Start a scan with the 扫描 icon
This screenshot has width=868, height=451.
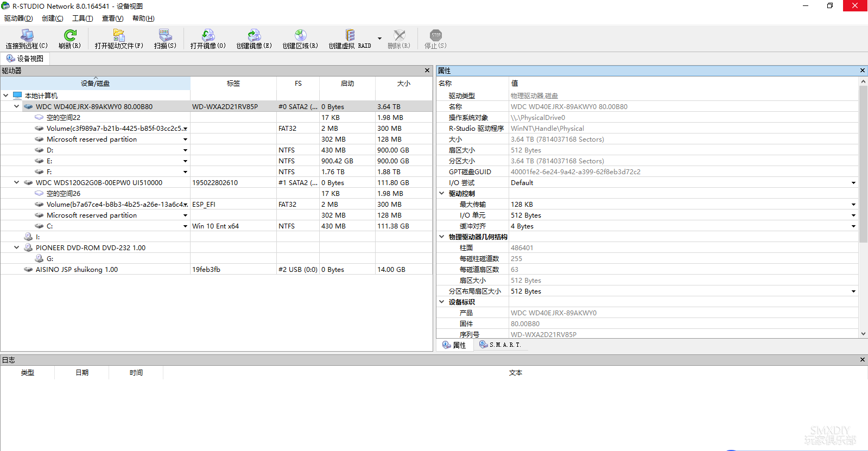[165, 39]
